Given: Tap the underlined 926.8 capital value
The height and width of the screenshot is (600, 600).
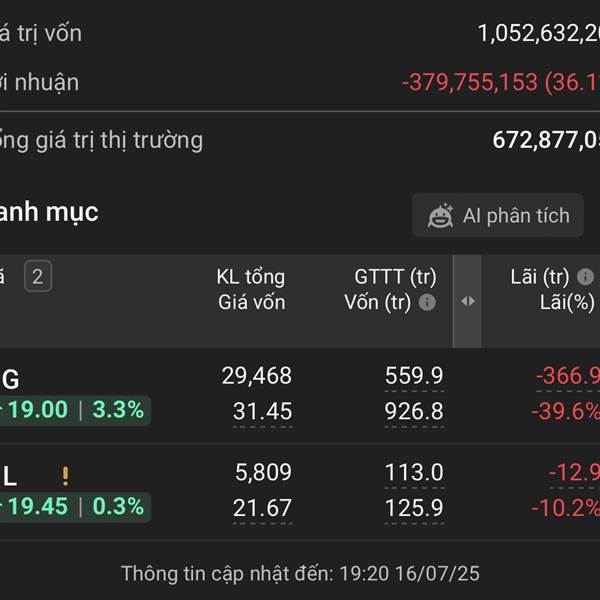Looking at the screenshot, I should (x=414, y=412).
